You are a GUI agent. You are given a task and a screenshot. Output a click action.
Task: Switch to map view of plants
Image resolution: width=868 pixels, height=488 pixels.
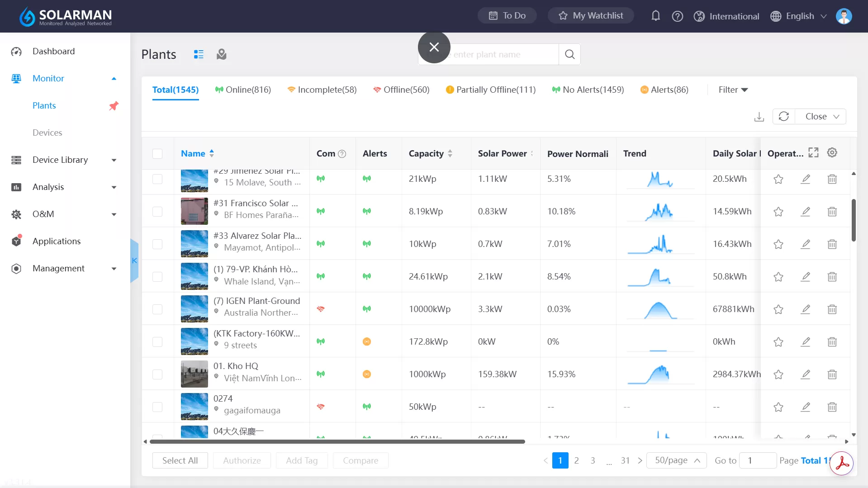[221, 54]
